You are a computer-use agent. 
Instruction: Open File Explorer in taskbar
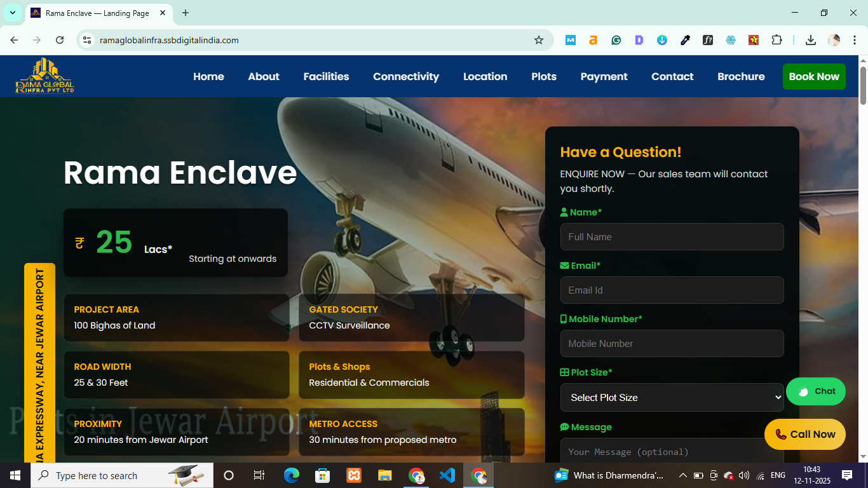coord(385,475)
